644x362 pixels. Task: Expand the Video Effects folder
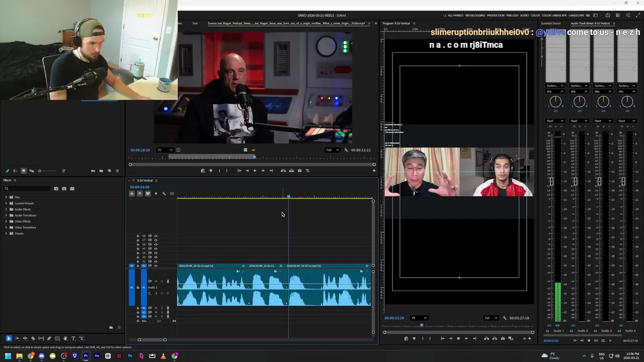(6, 221)
